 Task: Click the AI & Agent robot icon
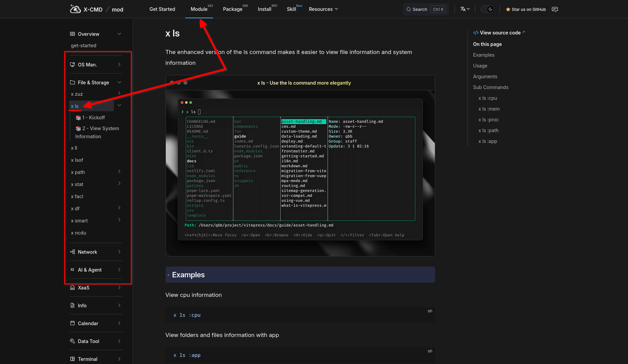72,269
